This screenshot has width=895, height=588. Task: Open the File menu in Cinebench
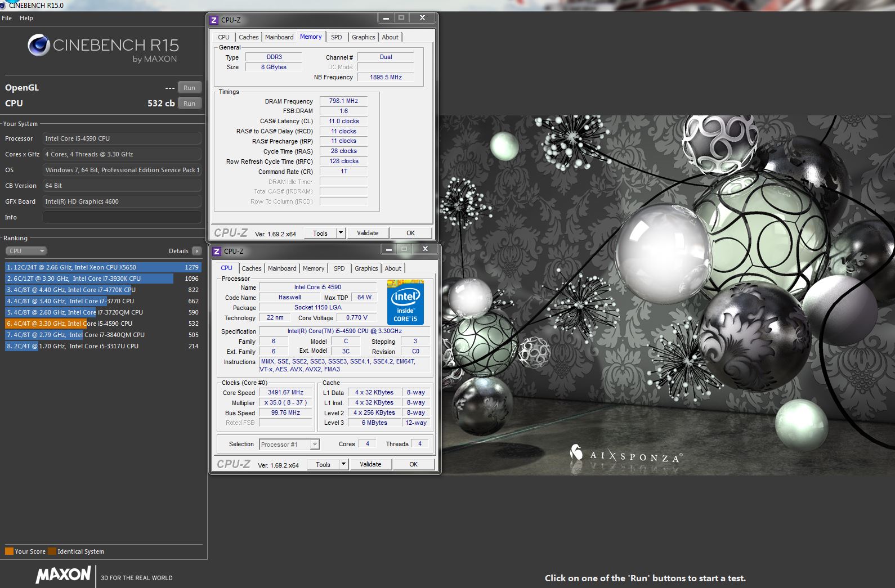click(x=7, y=18)
